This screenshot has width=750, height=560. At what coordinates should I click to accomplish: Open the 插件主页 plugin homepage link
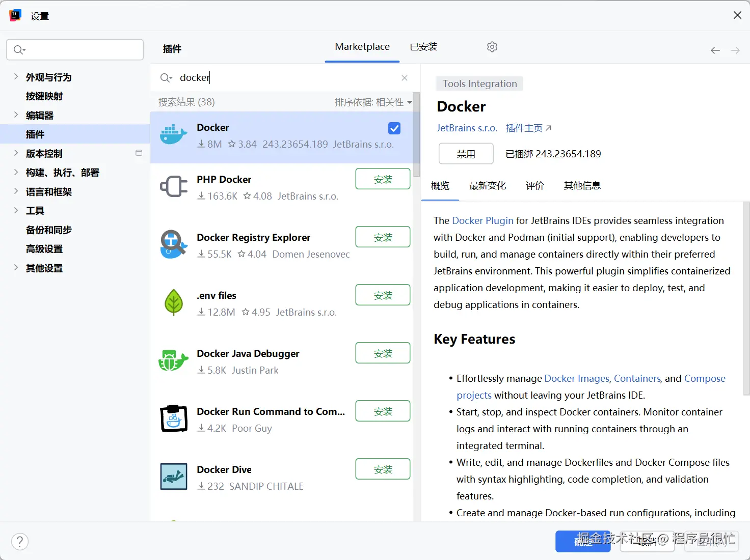click(x=528, y=128)
